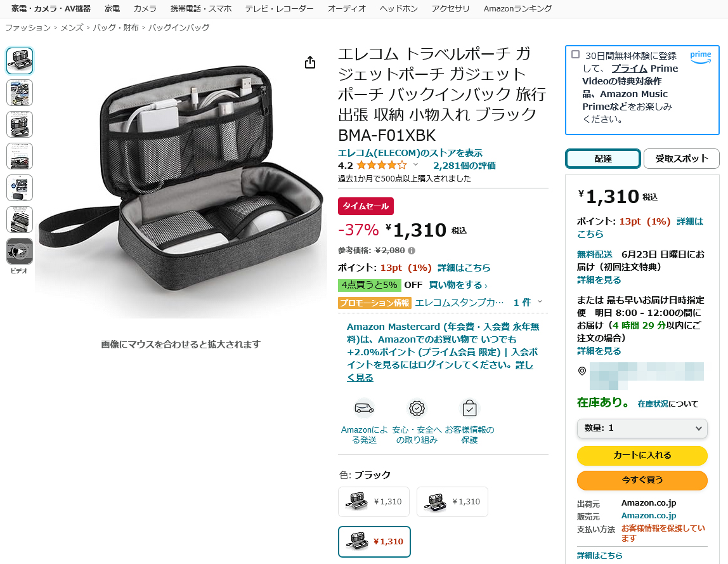Select the 受取スポット pickup option
The height and width of the screenshot is (564, 728).
[x=682, y=159]
